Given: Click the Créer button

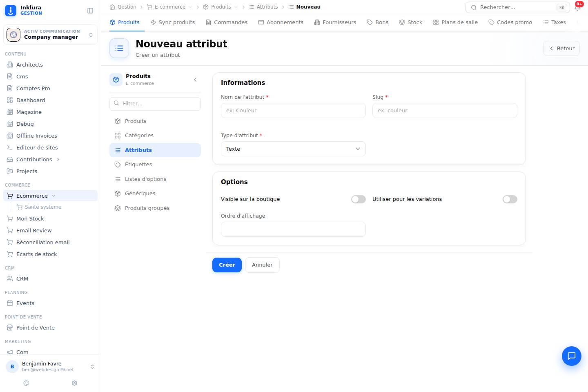Looking at the screenshot, I should (x=227, y=265).
